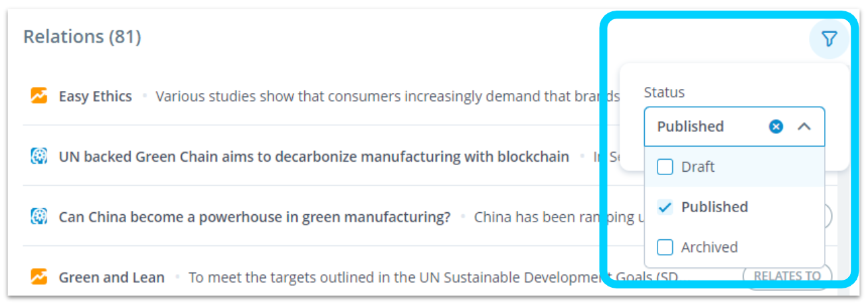Image resolution: width=868 pixels, height=305 pixels.
Task: Click the orange trend icon beside Green and Lean
Action: coord(39,277)
